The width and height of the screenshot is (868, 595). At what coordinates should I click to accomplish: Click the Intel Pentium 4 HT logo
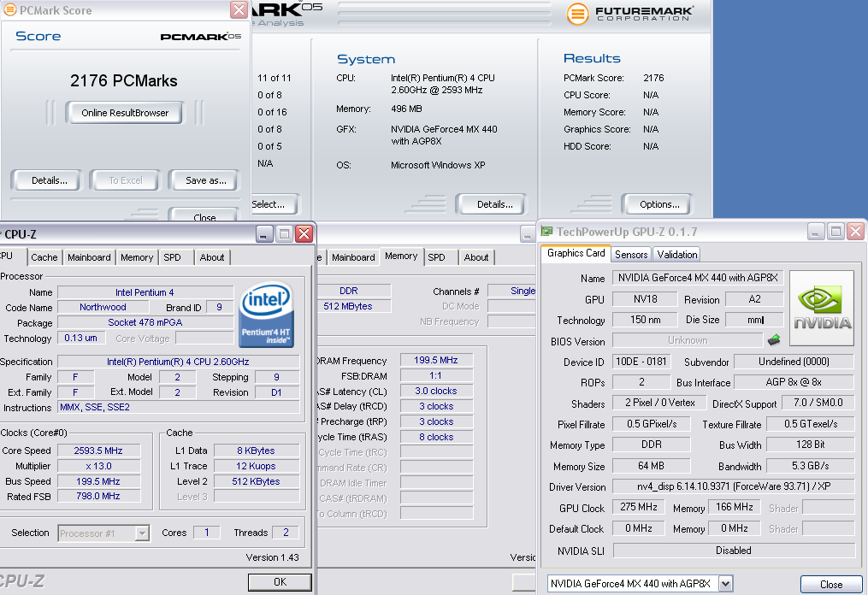[x=266, y=315]
